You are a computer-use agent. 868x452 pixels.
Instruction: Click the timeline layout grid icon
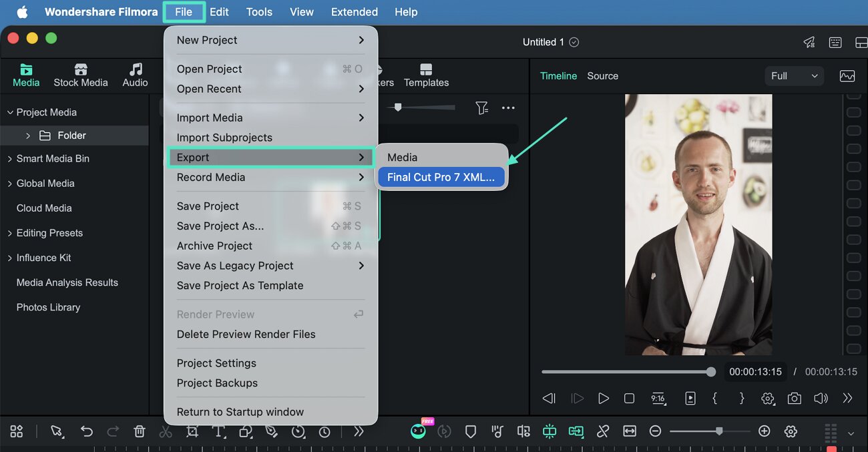tap(17, 431)
